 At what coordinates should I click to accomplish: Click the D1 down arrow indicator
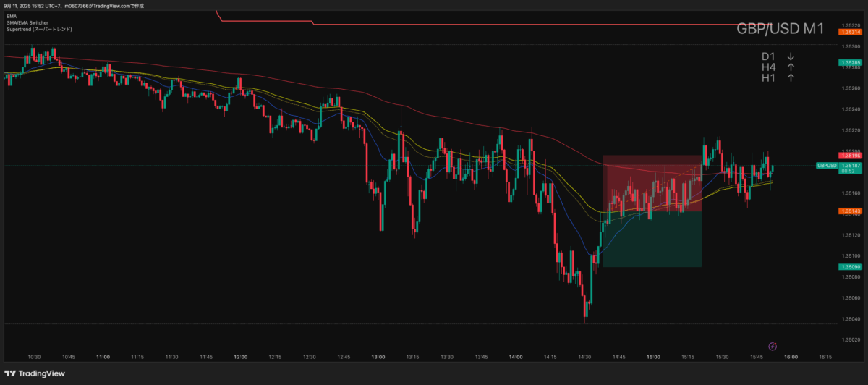(x=791, y=56)
